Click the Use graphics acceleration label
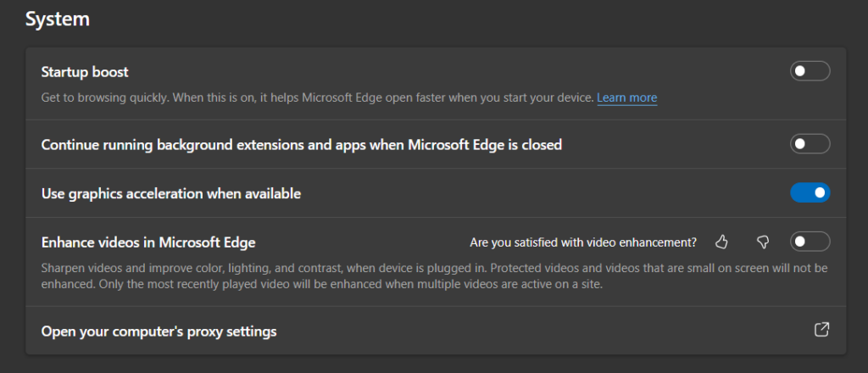 [x=171, y=193]
